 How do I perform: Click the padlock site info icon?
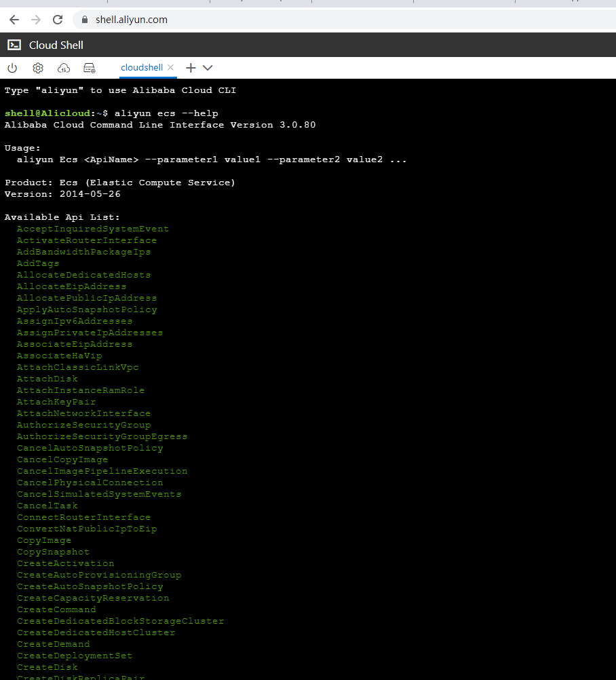pyautogui.click(x=85, y=20)
